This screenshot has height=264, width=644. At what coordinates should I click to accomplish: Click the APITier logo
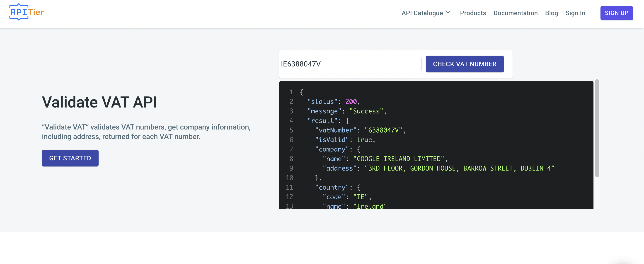[27, 12]
